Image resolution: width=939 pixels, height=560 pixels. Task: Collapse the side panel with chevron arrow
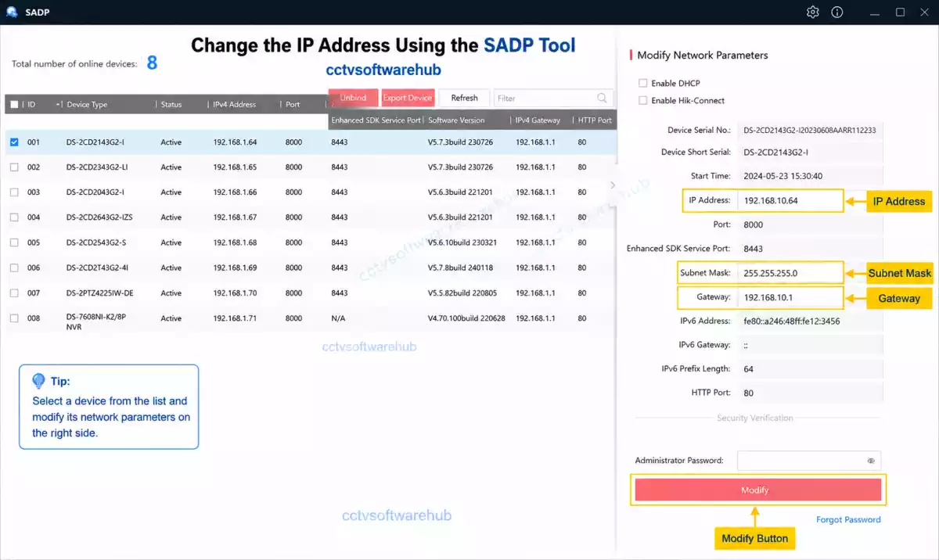coord(613,185)
